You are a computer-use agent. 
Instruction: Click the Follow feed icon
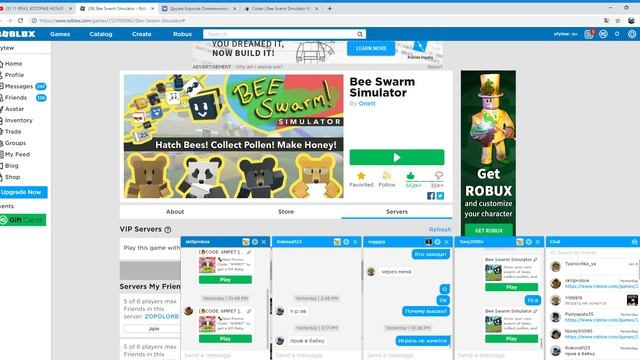(387, 176)
